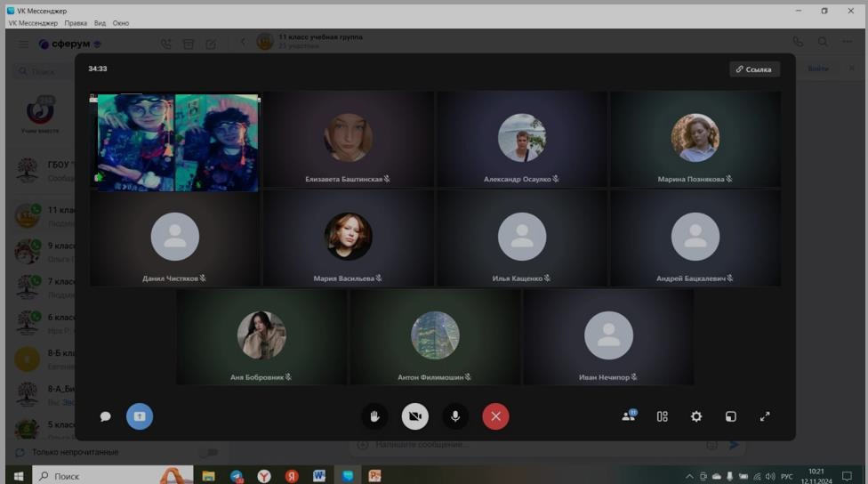Open call settings gear

click(696, 416)
